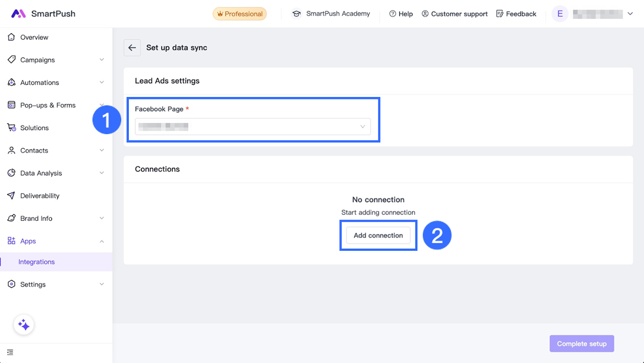
Task: Open Solutions from the sidebar
Action: tap(34, 128)
